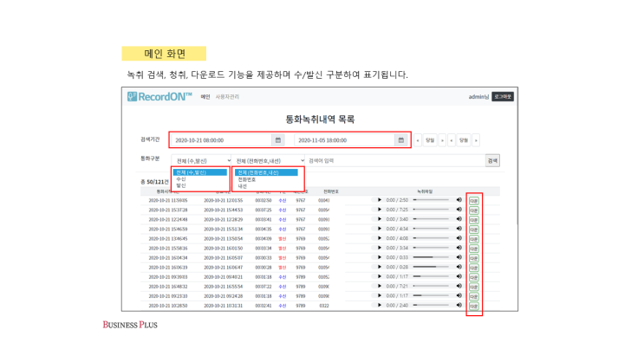Mute the volume on the 4:34 recording

pos(459,229)
